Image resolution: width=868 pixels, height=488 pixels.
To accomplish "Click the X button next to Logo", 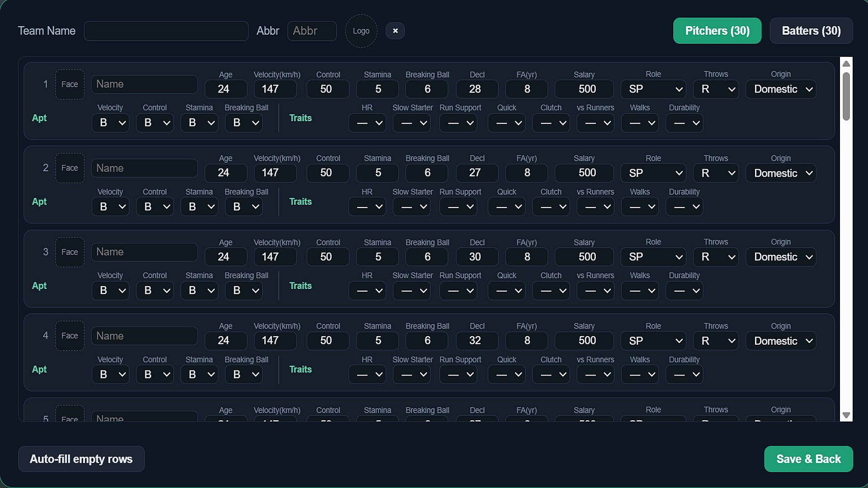I will tap(395, 31).
